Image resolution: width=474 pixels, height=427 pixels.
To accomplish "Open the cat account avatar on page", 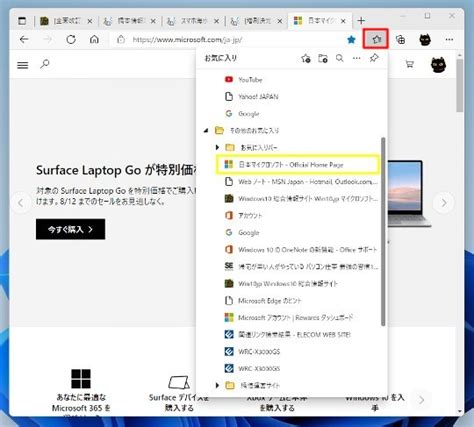I will (x=438, y=64).
